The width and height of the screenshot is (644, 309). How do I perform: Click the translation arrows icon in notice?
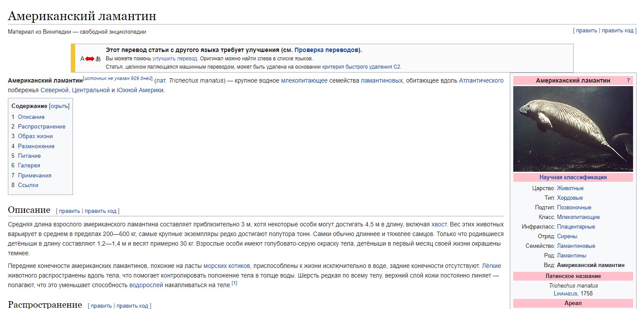91,59
